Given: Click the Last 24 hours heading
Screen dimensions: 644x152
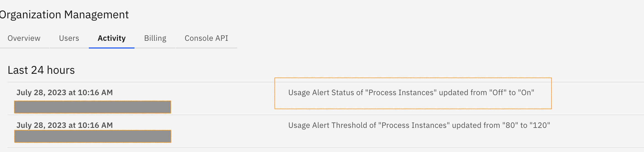Looking at the screenshot, I should pos(41,70).
